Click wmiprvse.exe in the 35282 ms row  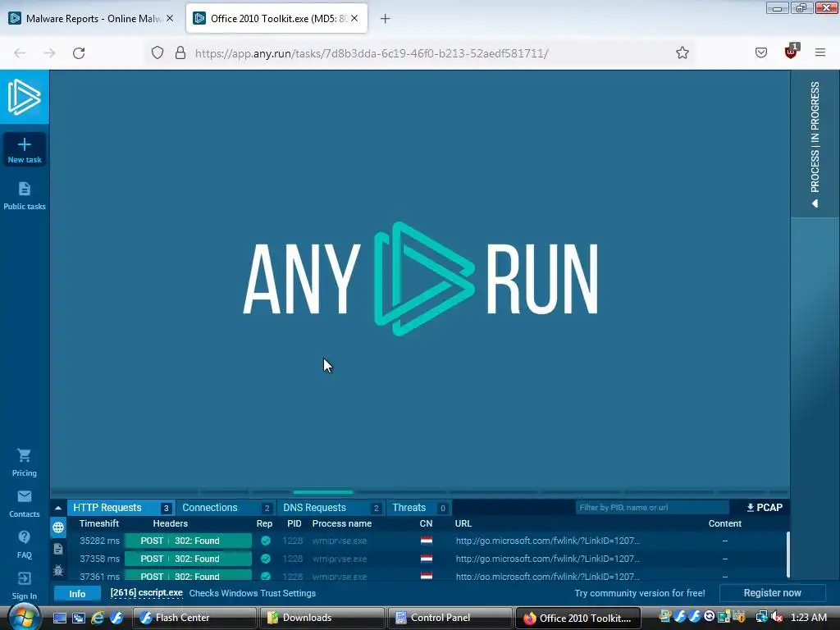340,541
